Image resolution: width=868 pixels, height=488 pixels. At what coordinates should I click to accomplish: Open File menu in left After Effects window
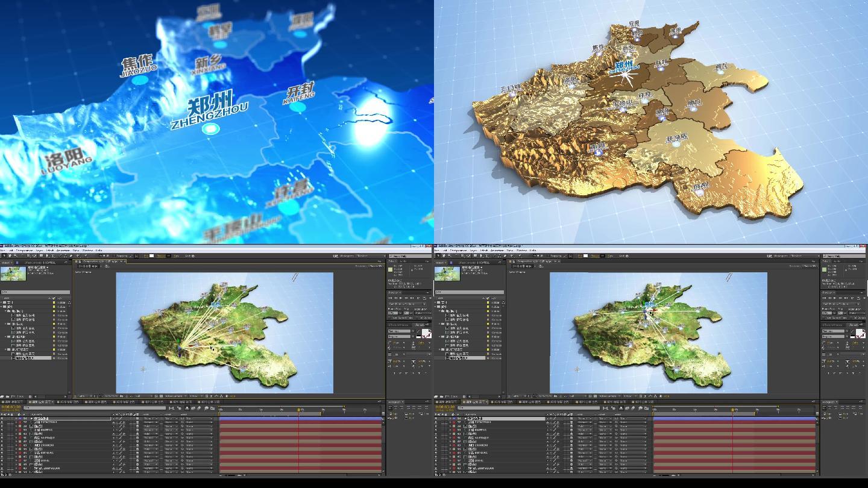pyautogui.click(x=2, y=250)
